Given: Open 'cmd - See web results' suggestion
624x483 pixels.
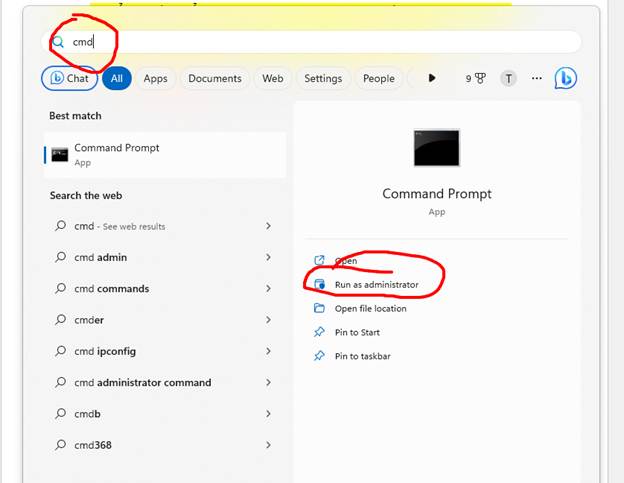Looking at the screenshot, I should [165, 226].
